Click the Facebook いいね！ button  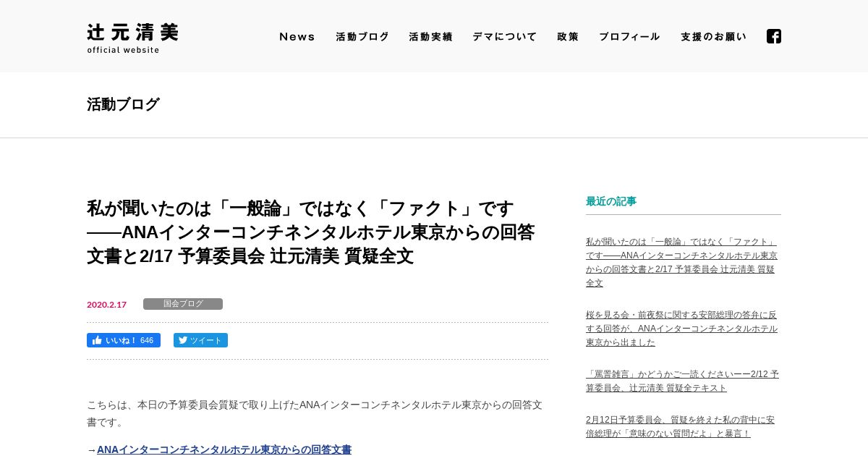[124, 340]
